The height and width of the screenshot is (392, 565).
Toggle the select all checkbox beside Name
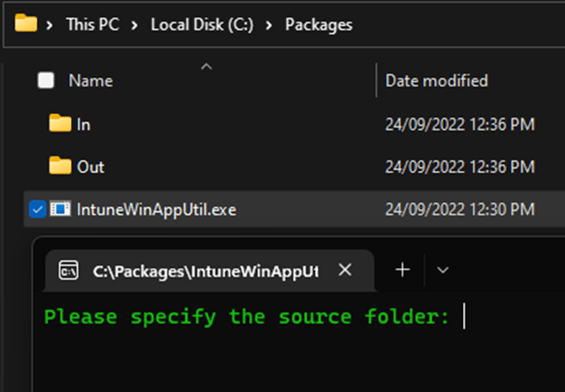click(46, 81)
